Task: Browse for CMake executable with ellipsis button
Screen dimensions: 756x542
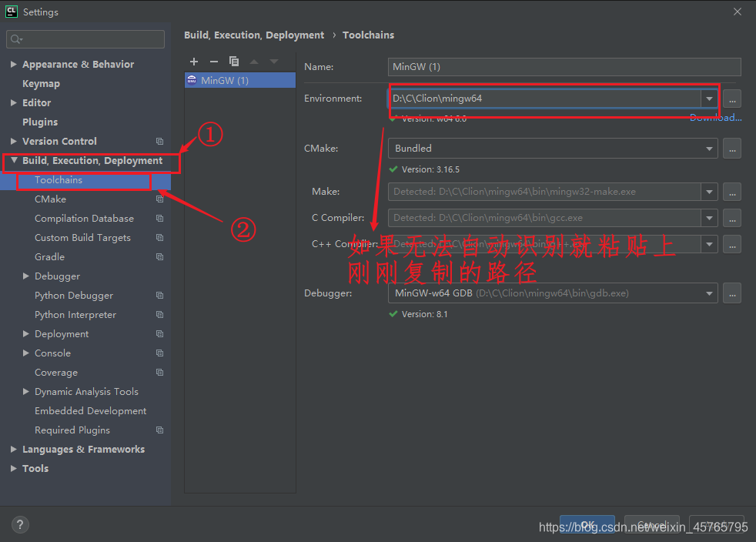Action: point(732,149)
